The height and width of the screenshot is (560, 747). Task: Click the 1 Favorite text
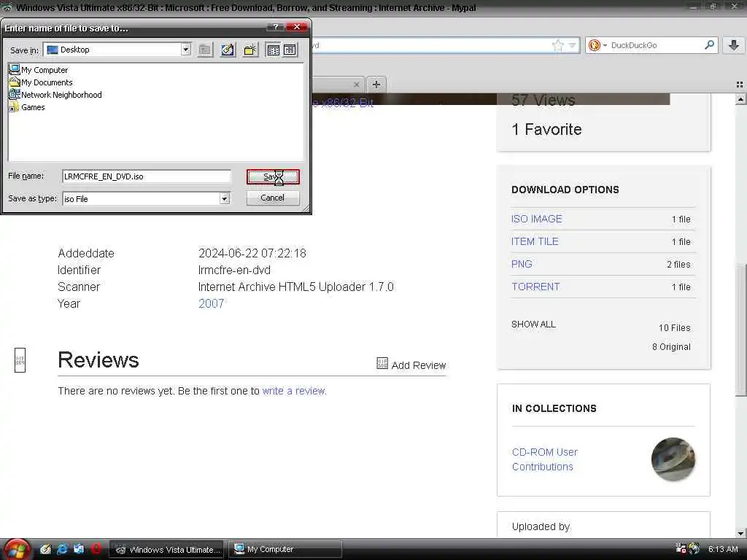click(x=546, y=130)
